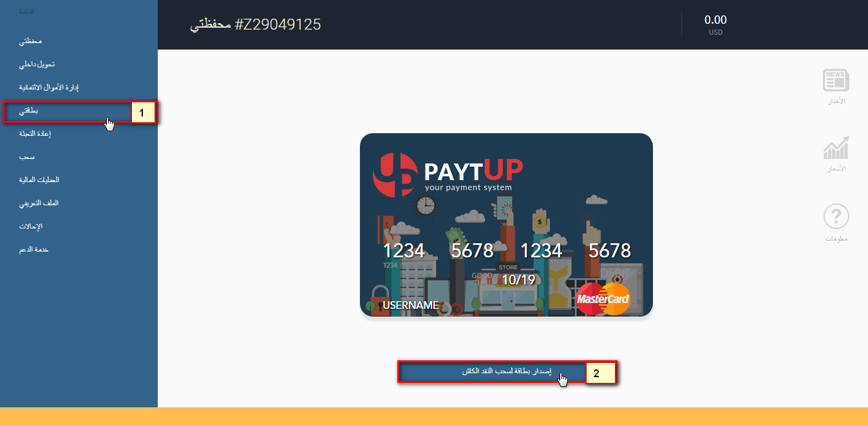Open إعادة التعبئة menu item
The height and width of the screenshot is (426, 868).
35,134
